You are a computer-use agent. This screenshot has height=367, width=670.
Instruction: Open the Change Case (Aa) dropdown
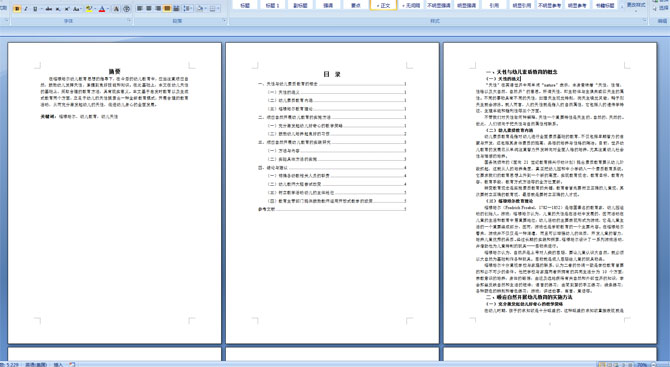click(x=77, y=9)
